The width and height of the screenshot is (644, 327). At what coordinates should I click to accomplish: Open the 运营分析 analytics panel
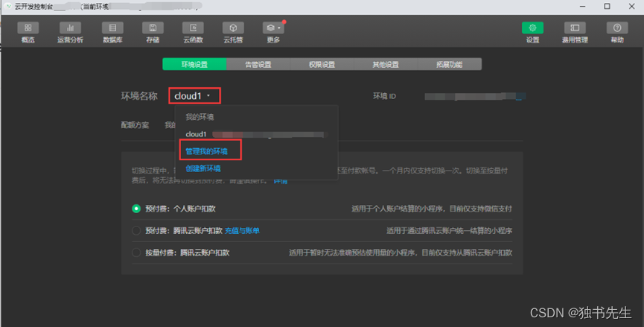coord(70,33)
